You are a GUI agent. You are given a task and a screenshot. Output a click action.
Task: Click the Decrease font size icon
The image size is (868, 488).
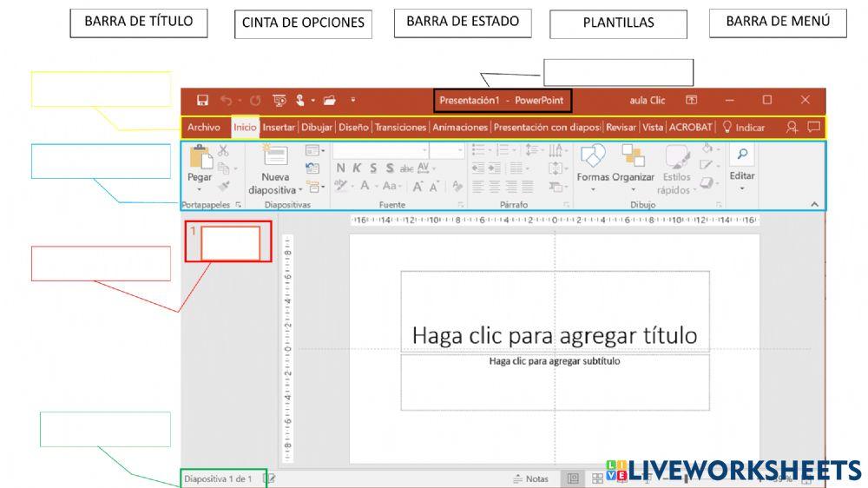click(435, 186)
